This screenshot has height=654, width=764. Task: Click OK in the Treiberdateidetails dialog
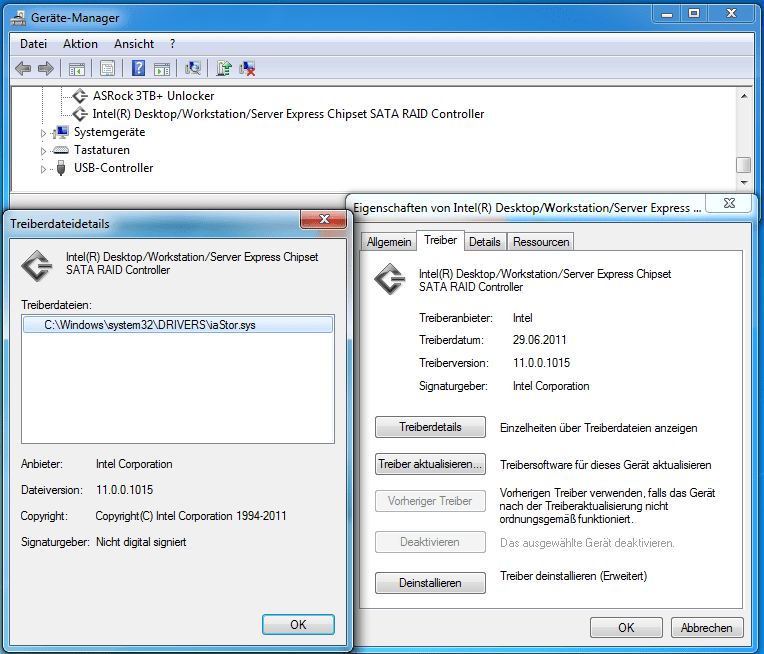point(298,625)
